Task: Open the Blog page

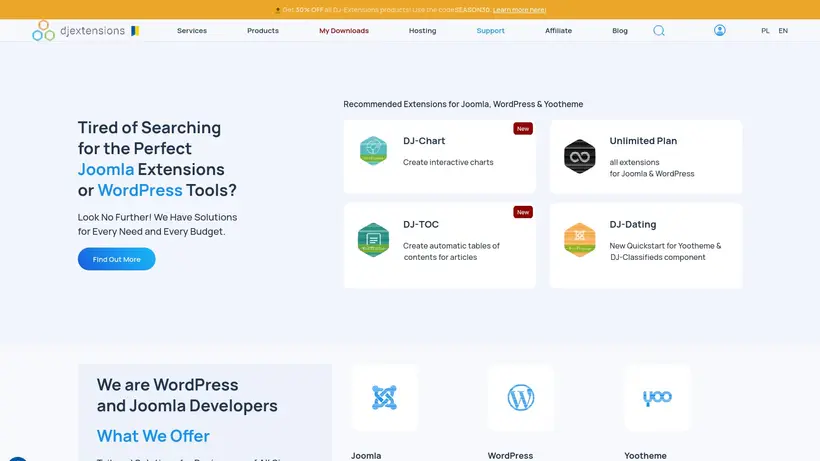Action: 620,31
